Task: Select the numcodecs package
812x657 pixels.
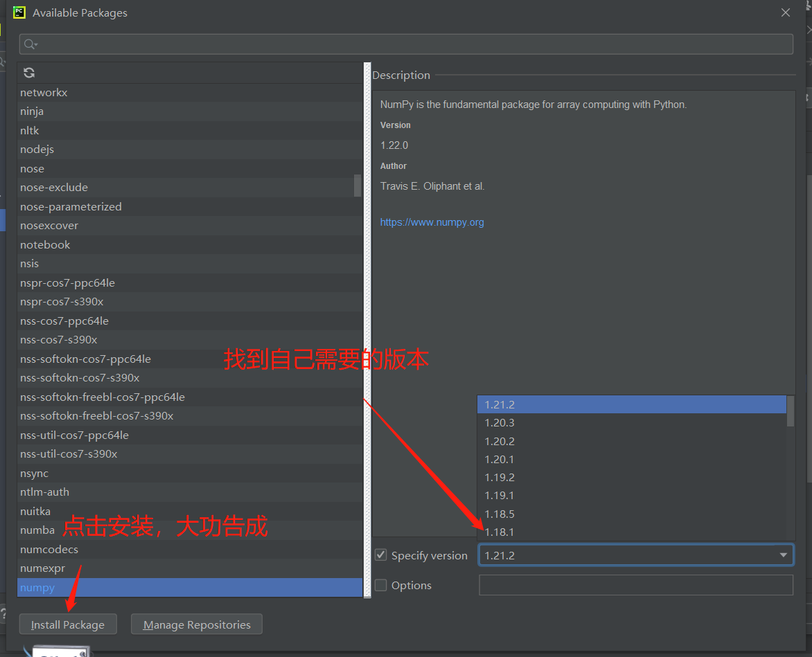Action: coord(190,549)
